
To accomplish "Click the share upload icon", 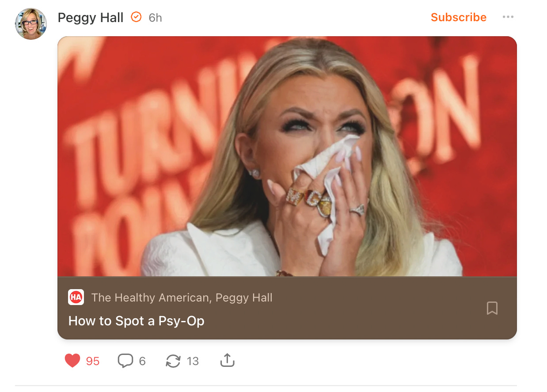I will (x=227, y=361).
